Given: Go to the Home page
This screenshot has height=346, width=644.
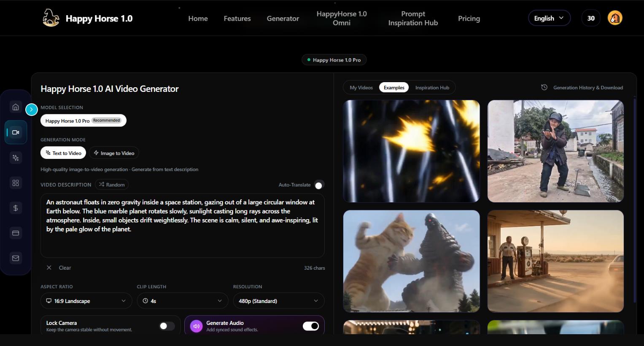Looking at the screenshot, I should coord(198,19).
